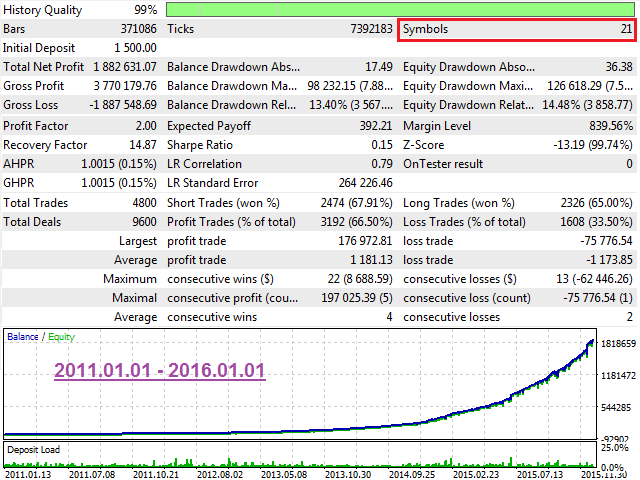Viewport: 640px width, 480px height.
Task: Select Equity Drawdown Absolute value 36.38
Action: click(x=619, y=67)
